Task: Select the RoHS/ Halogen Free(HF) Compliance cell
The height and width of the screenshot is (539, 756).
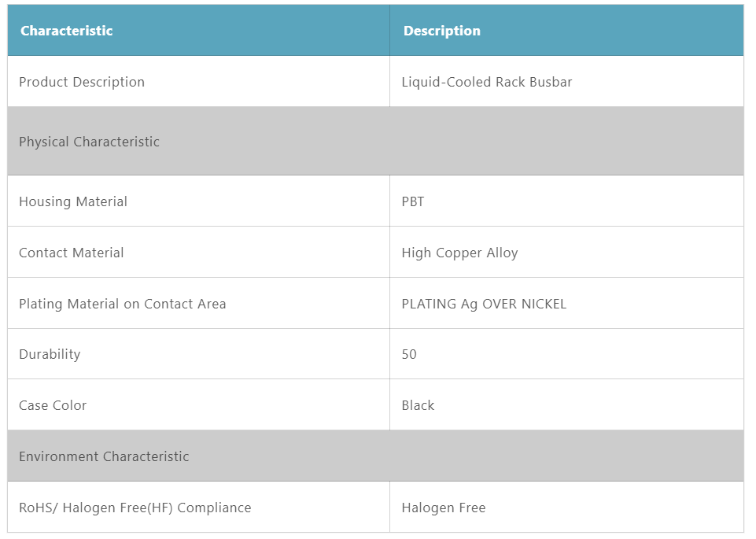Action: point(135,508)
